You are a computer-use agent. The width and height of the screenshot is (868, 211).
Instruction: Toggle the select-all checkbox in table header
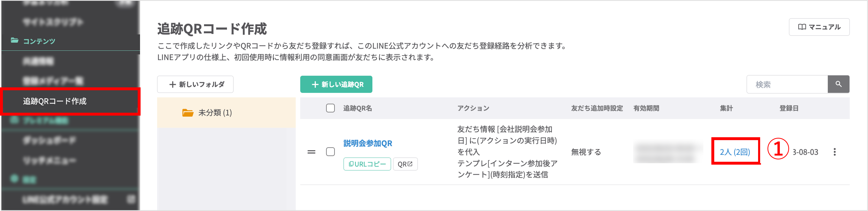tap(330, 108)
